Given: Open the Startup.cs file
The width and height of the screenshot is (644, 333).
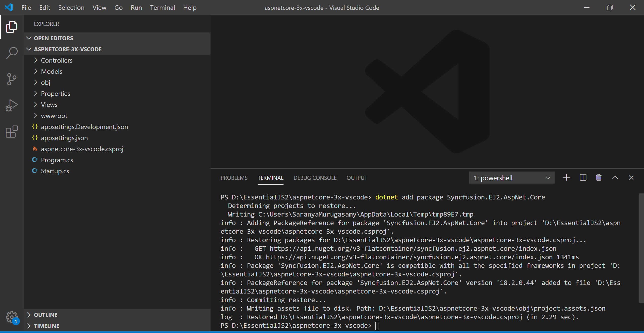Looking at the screenshot, I should click(x=55, y=171).
